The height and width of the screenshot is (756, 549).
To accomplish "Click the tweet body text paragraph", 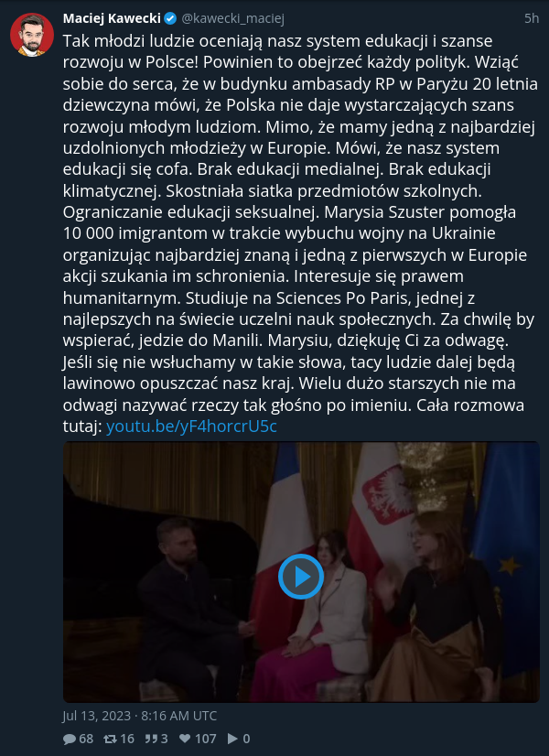I will tap(301, 233).
